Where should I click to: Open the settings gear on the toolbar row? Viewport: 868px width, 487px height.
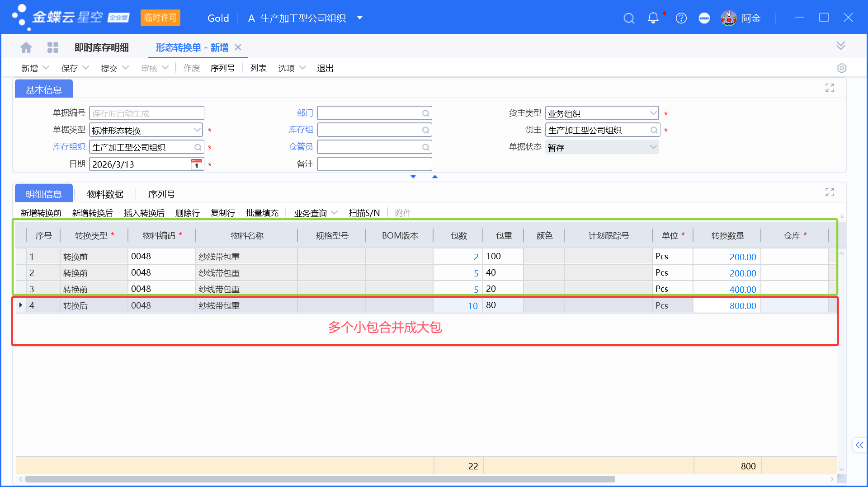pos(842,68)
